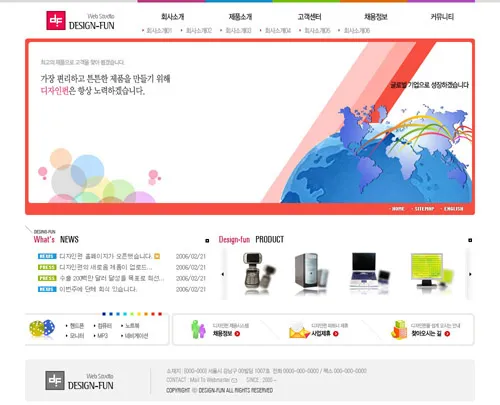Select submenu item 회사소개06
Viewport: 500px width, 405px height.
click(357, 31)
